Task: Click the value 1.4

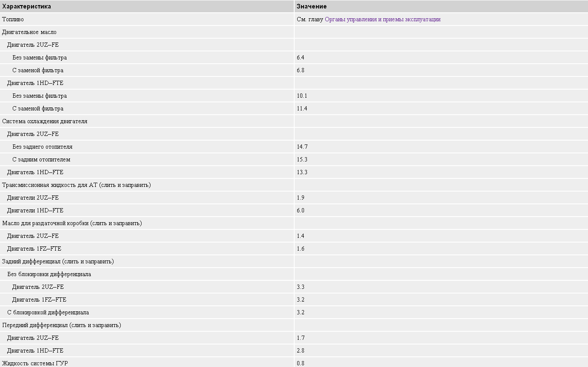Action: coord(301,236)
